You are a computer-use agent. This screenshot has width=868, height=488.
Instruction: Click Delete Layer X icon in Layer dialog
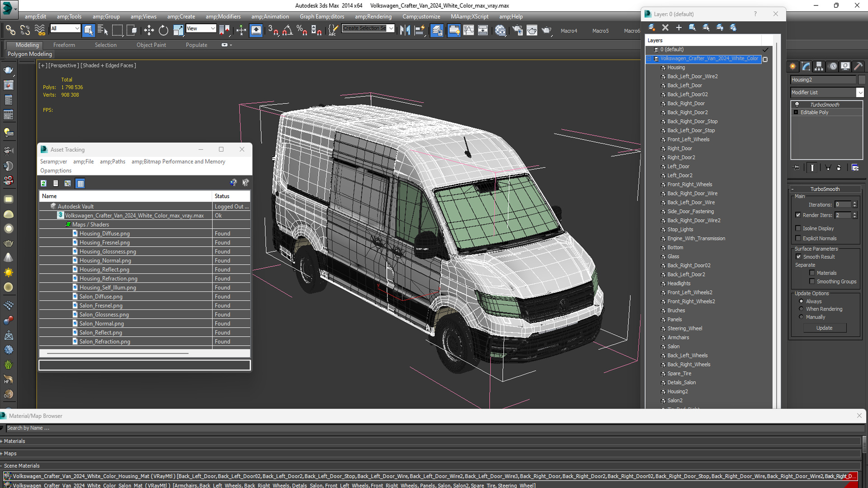[x=665, y=28]
